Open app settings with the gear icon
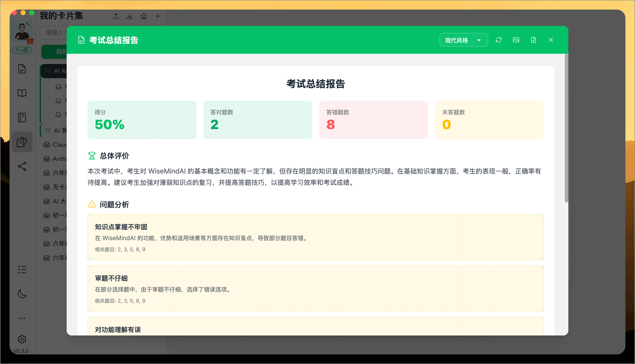Screen dimensions: 635x364 pyautogui.click(x=22, y=339)
